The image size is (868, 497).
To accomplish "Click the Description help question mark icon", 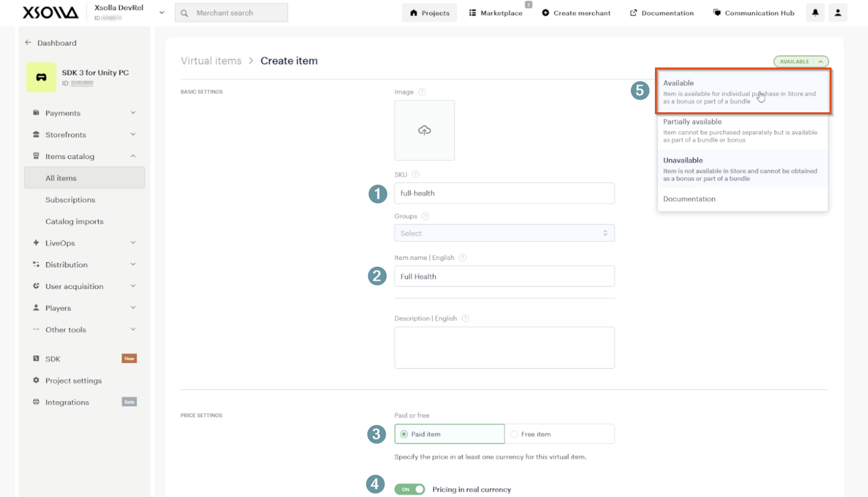I will point(466,319).
